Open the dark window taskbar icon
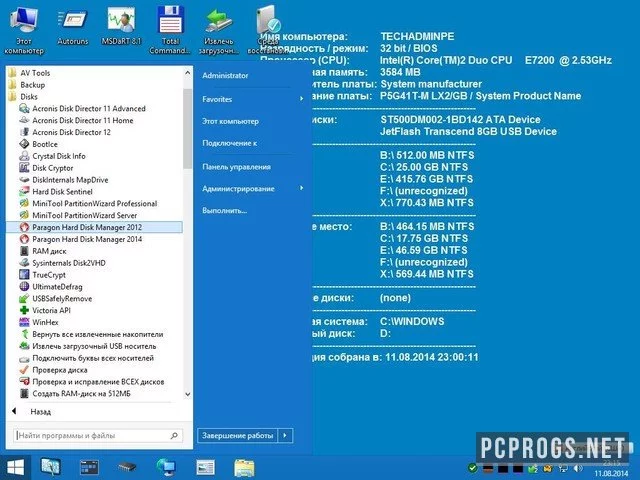The height and width of the screenshot is (480, 640). [x=89, y=467]
